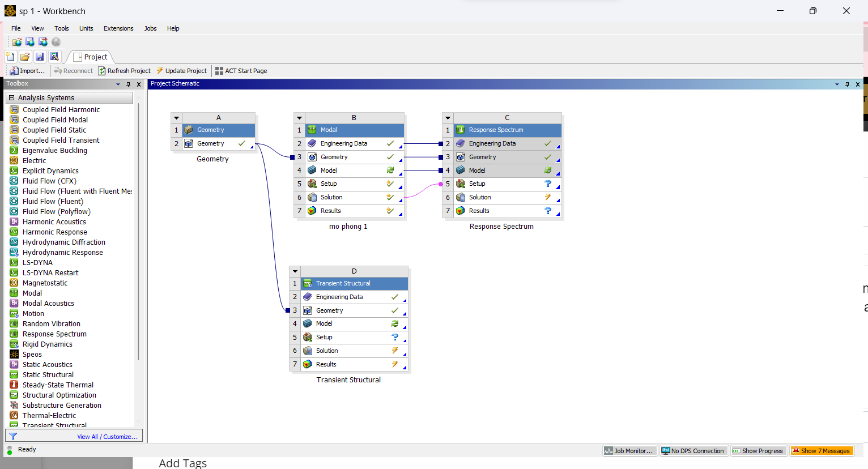Open the system B dropdown menu arrow
868x469 pixels.
point(300,118)
